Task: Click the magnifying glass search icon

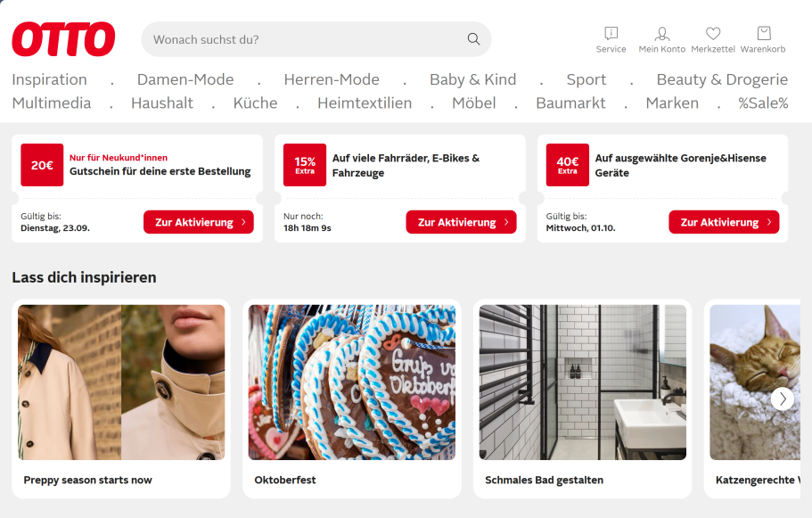Action: (473, 39)
